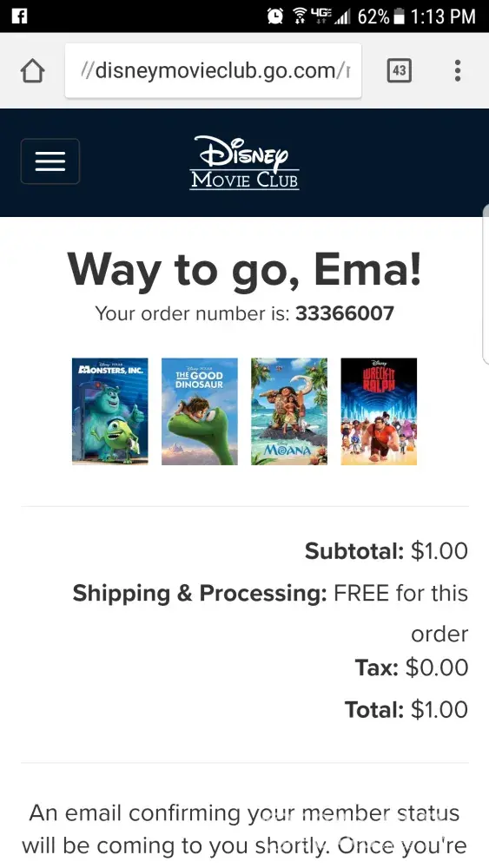Tap the Way to go, Ema! heading
The width and height of the screenshot is (489, 868).
pos(245,270)
